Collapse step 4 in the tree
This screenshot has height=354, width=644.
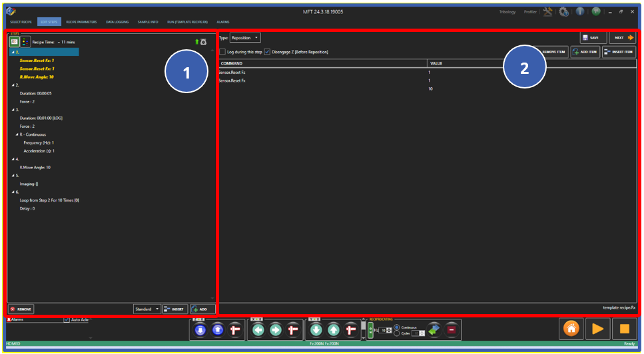click(x=13, y=159)
